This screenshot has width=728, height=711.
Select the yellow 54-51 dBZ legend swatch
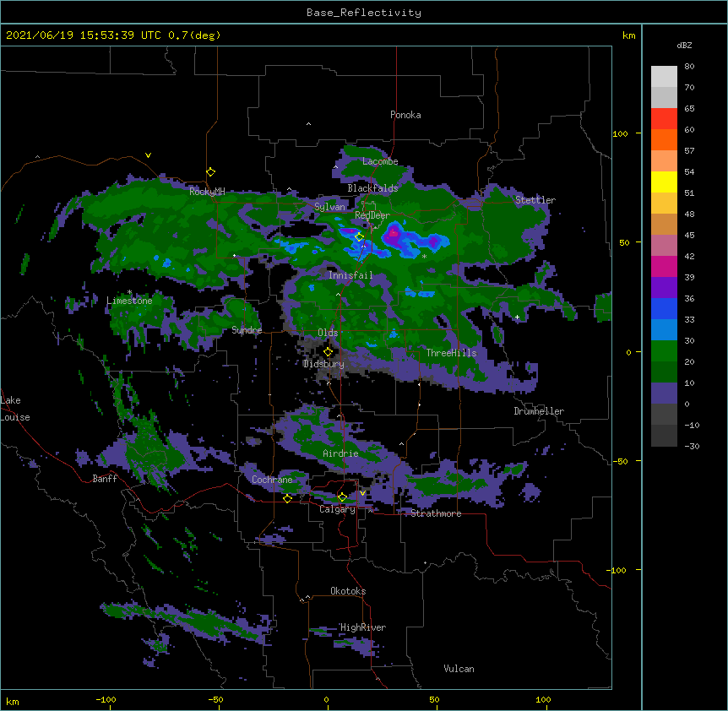[664, 182]
